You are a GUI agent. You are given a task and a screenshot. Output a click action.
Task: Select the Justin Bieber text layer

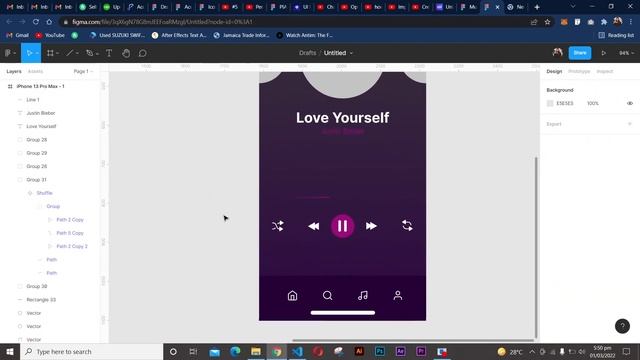point(40,113)
